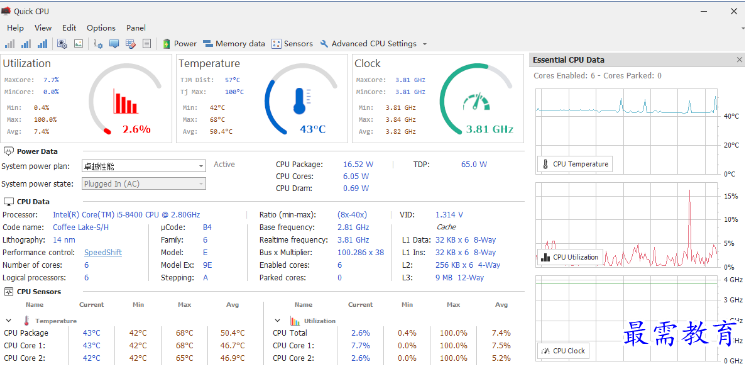
Task: Collapse the Temperature sensors group
Action: click(8, 321)
